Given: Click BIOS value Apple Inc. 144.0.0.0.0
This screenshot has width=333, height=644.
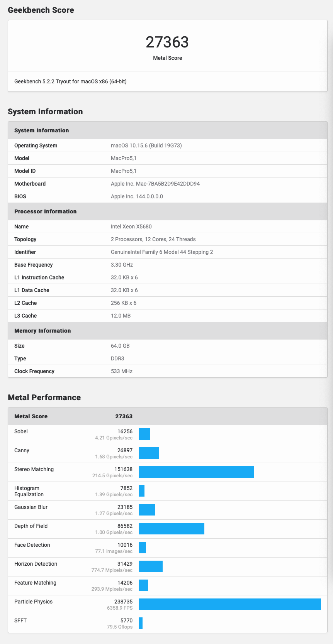Looking at the screenshot, I should point(137,196).
